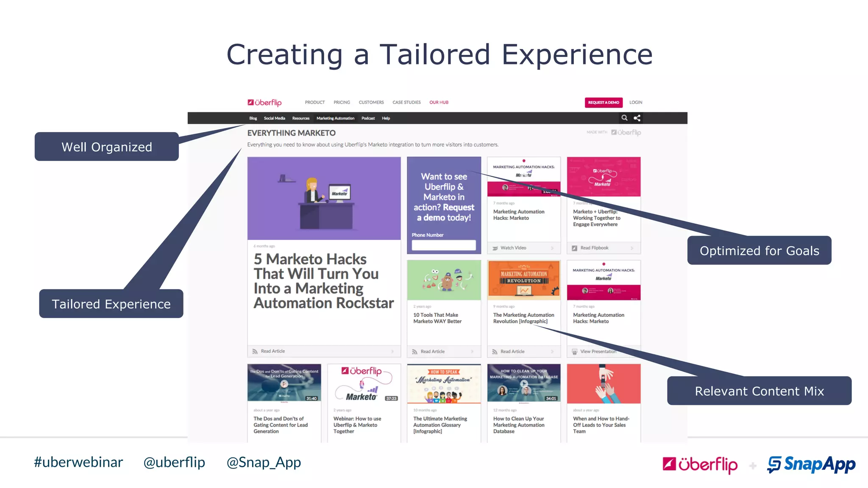This screenshot has width=868, height=488.
Task: Select OUR HUB in the top navigation
Action: click(439, 103)
